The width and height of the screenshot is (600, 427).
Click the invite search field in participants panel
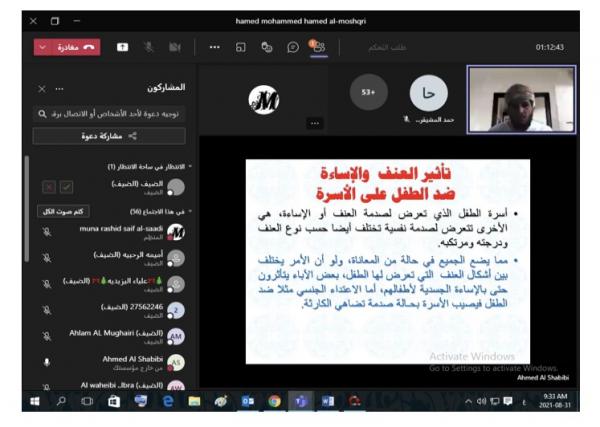tap(108, 114)
